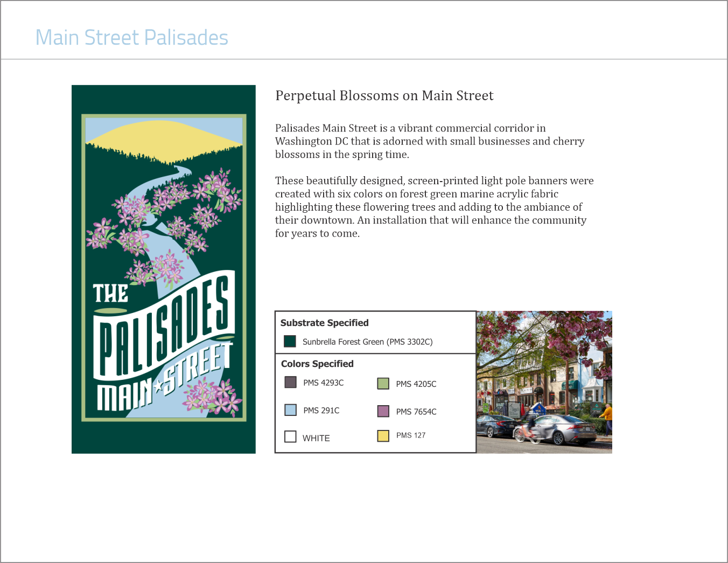Screen dimensions: 728x563
Task: Click the Sunbrella Forest Green substrate swatch
Action: click(290, 341)
